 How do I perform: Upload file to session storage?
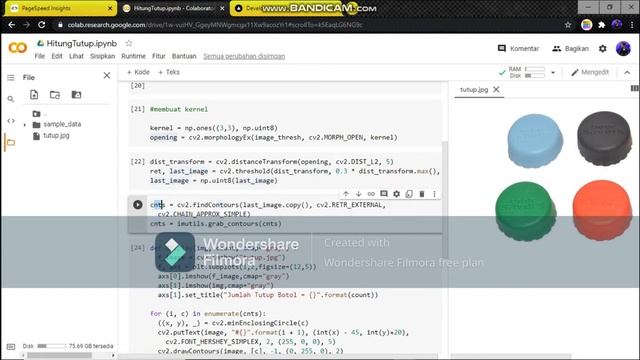tap(34, 95)
